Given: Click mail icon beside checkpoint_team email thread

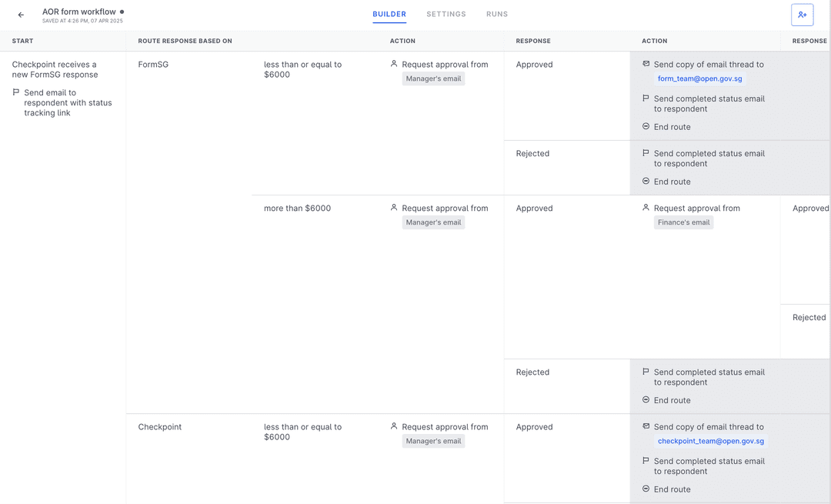Looking at the screenshot, I should tap(646, 426).
